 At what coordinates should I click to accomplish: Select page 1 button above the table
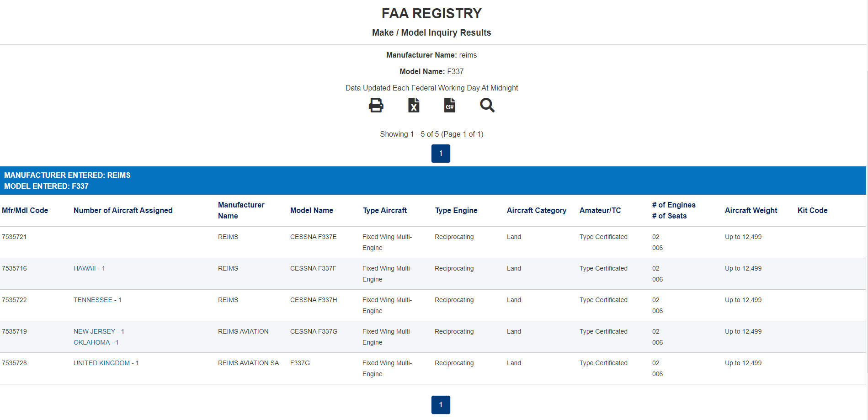point(441,154)
